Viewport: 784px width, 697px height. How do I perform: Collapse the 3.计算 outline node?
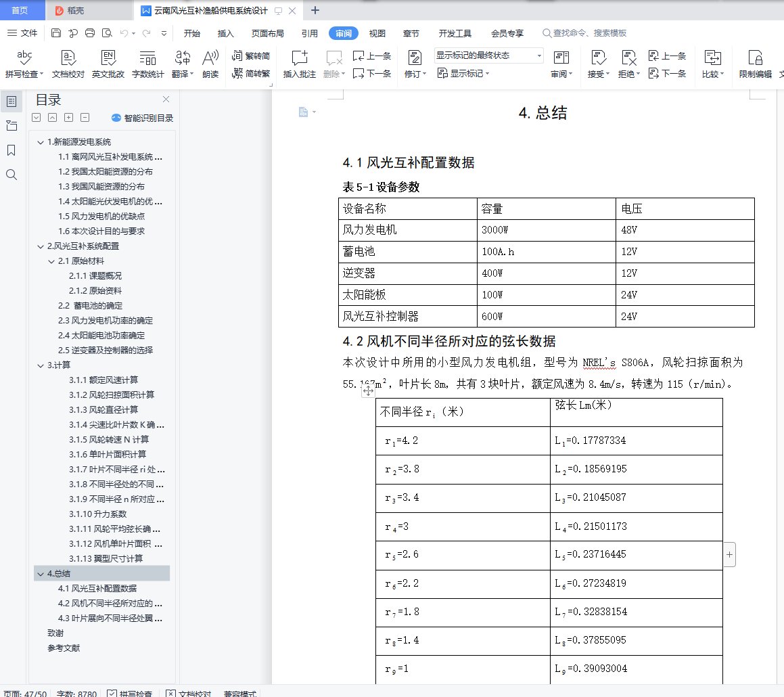click(x=41, y=366)
